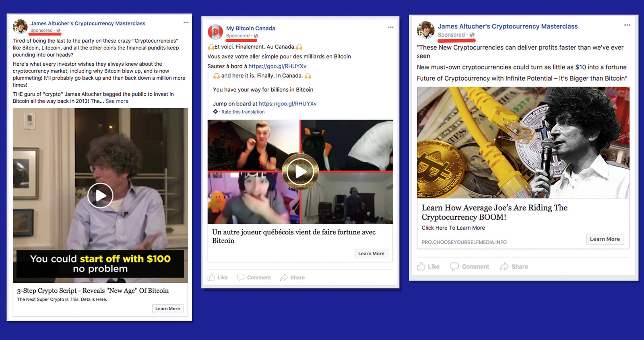Open the three-dot menu on the right James Altucher ad
The width and height of the screenshot is (644, 340).
[x=627, y=25]
